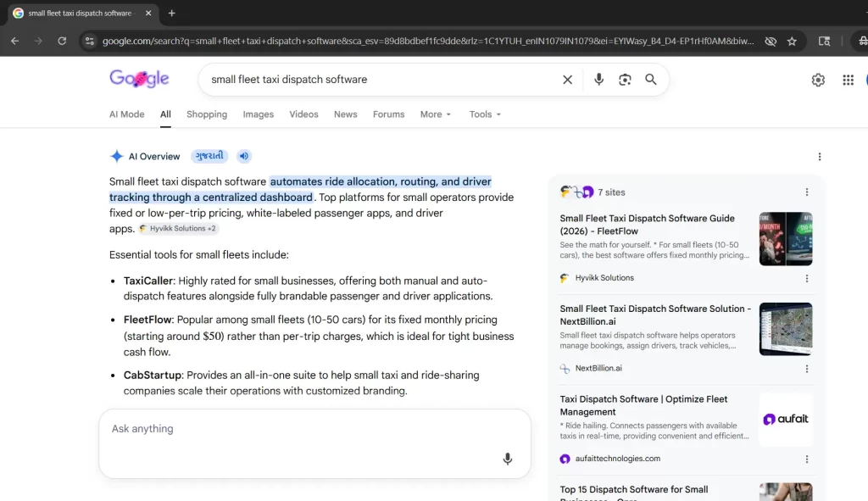
Task: Open options for aufaittechnologies.com result
Action: (807, 459)
